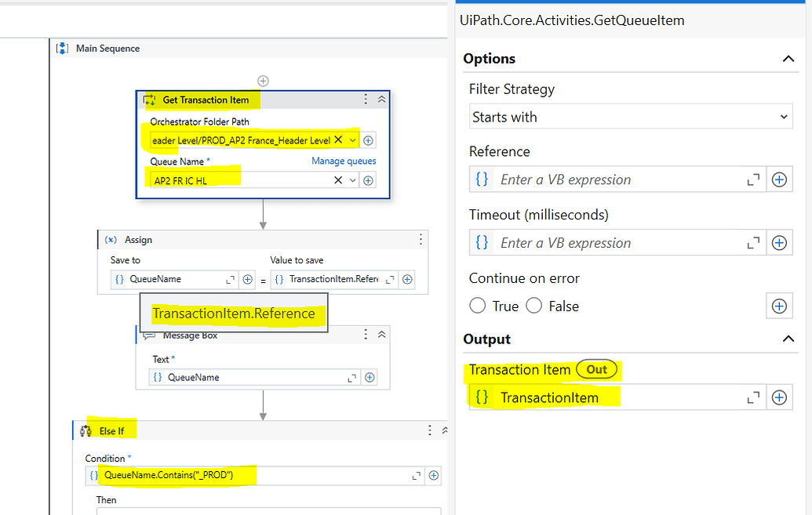Click the Get Transaction Item activity icon

point(149,100)
